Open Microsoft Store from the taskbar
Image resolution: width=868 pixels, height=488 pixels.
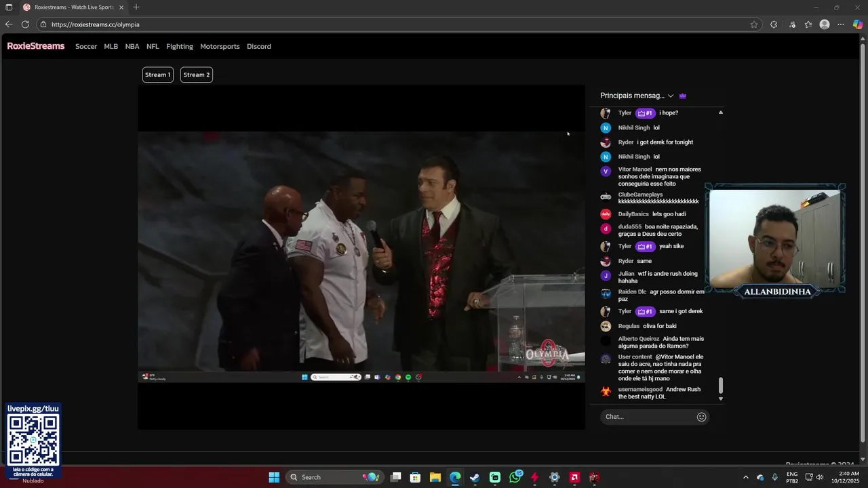[416, 477]
